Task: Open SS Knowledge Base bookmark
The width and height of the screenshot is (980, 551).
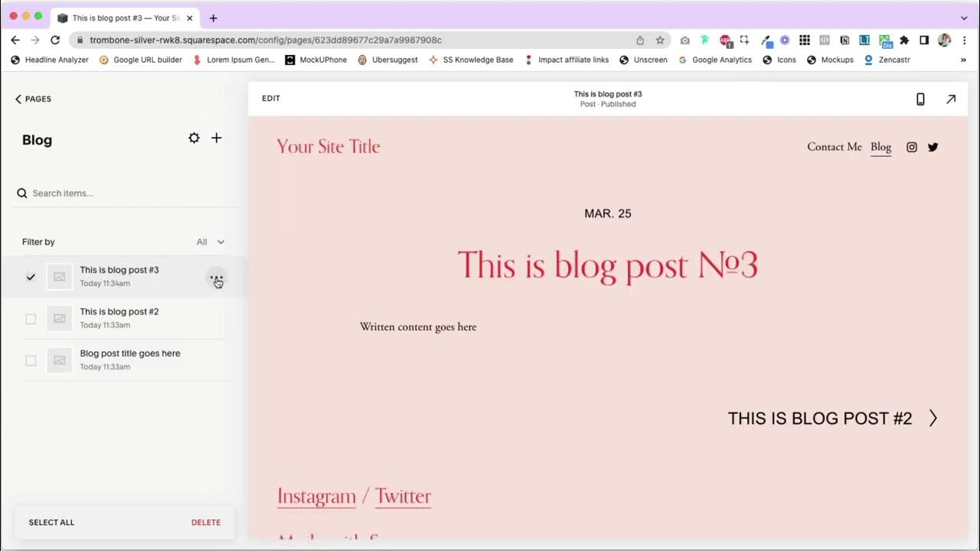Action: [x=471, y=60]
